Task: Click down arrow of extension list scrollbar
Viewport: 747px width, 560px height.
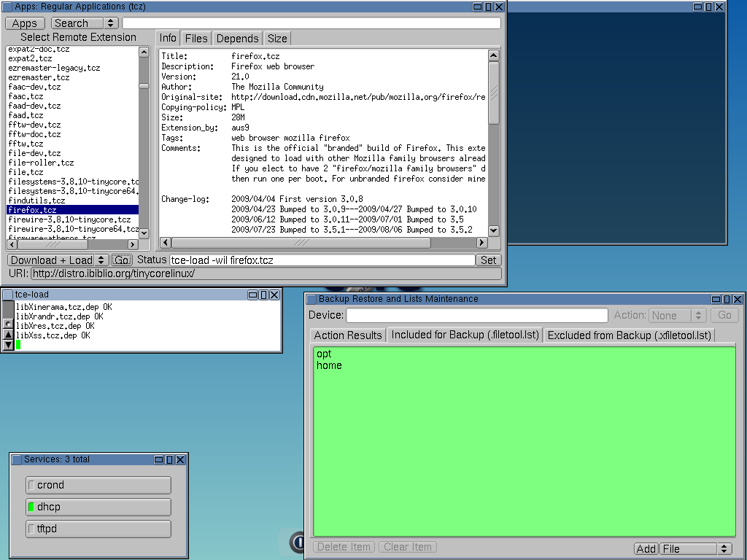Action: pyautogui.click(x=144, y=233)
